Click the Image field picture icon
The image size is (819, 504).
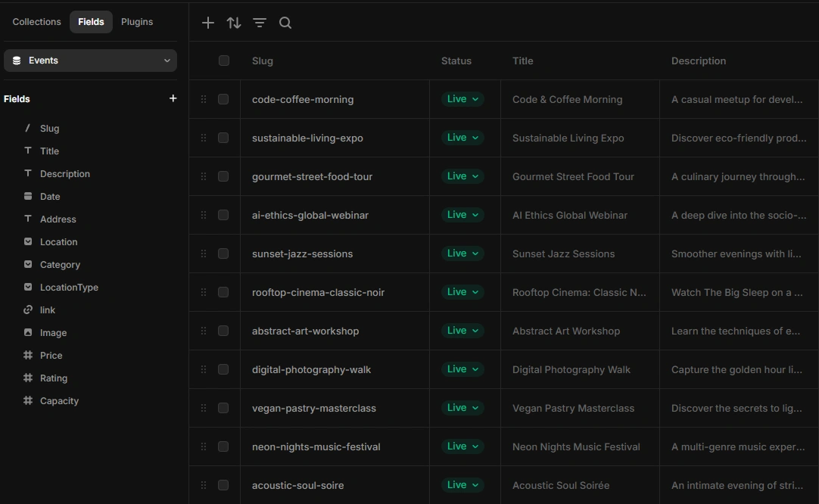28,332
